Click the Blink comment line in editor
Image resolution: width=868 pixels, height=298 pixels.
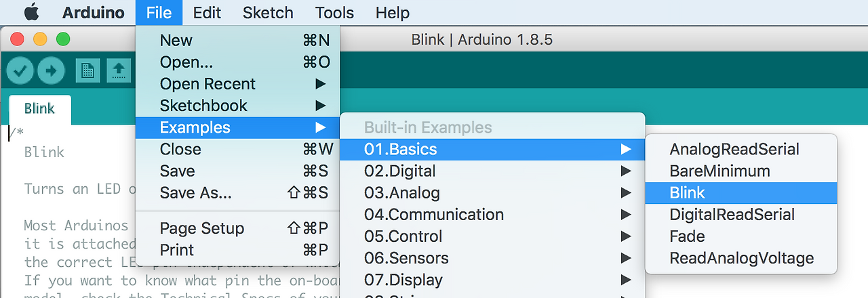click(x=45, y=152)
